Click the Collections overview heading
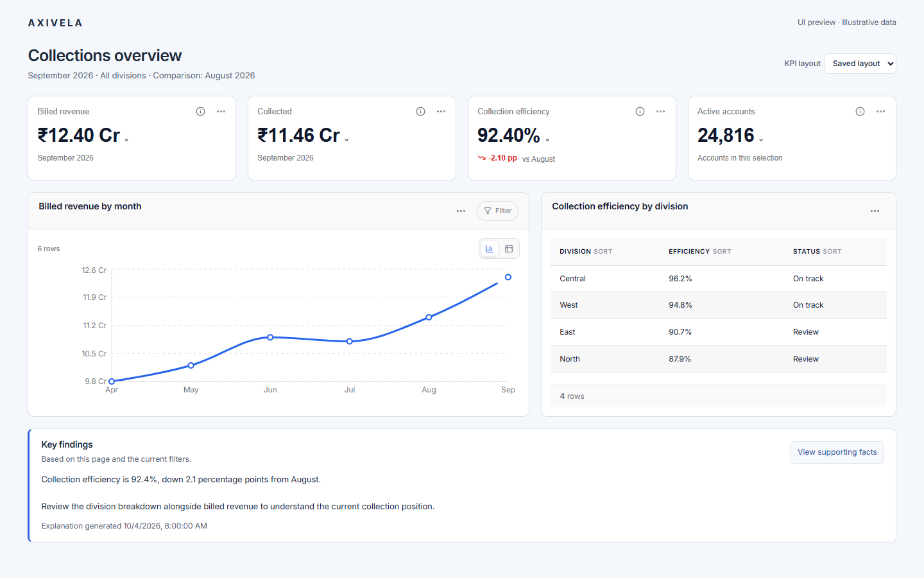The height and width of the screenshot is (578, 924). (x=105, y=55)
